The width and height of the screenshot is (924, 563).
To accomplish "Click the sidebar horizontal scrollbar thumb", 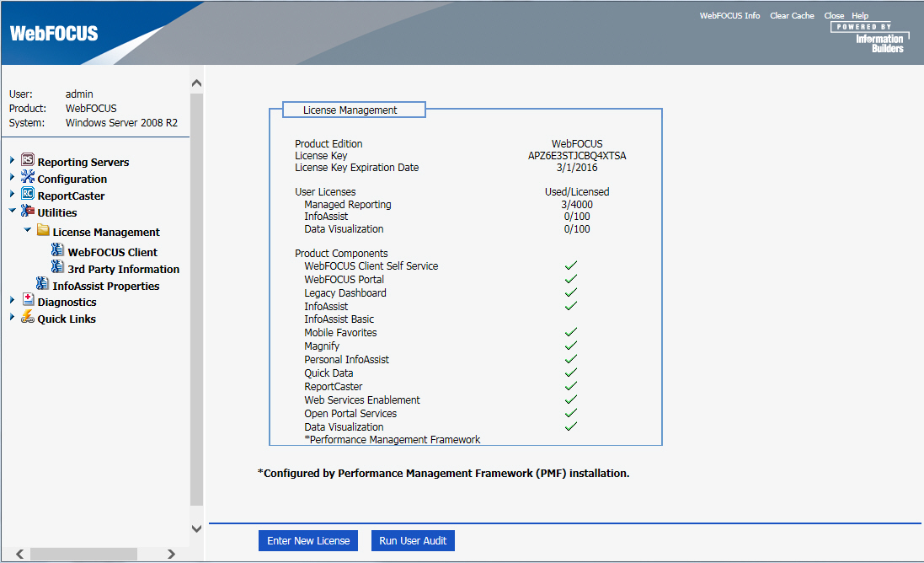I will tap(83, 555).
